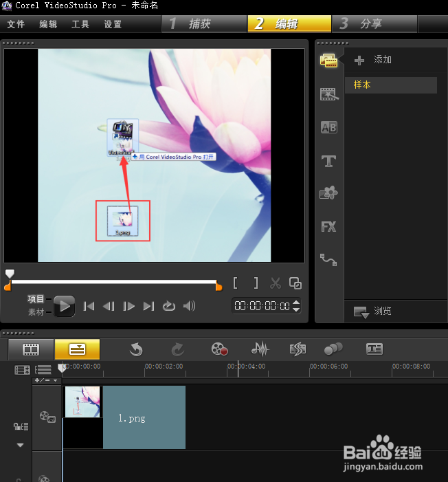448x482 pixels.
Task: Adjust the timecode stepper arrows
Action: 296,306
